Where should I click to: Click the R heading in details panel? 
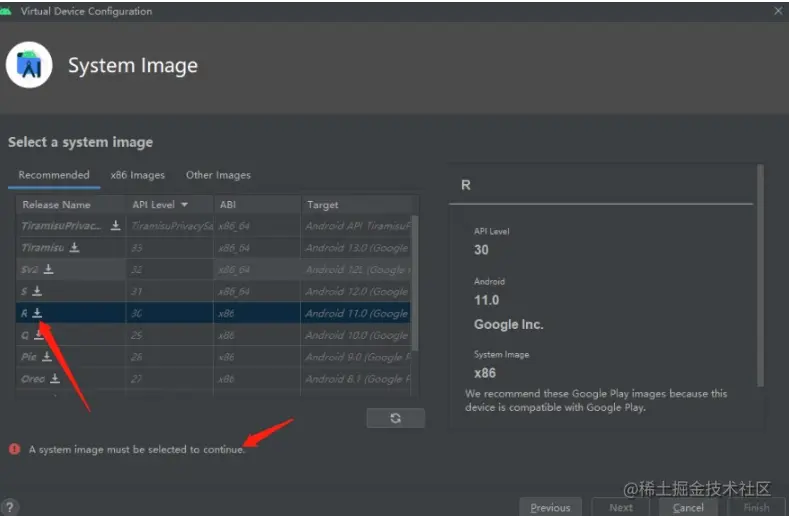(466, 185)
